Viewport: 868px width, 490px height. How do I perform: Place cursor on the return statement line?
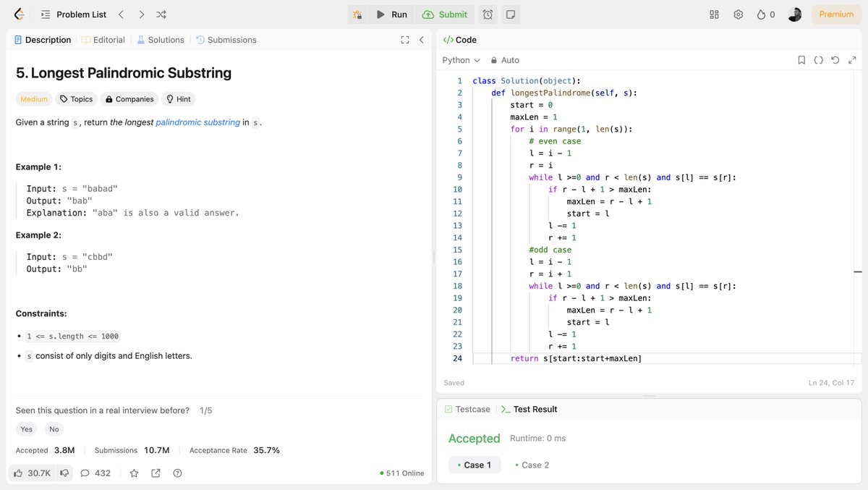click(576, 358)
